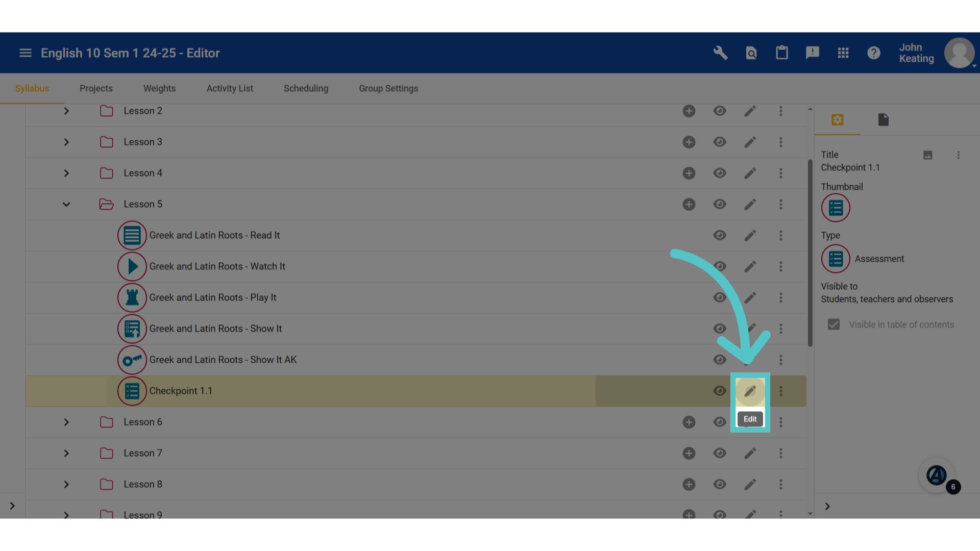Image resolution: width=980 pixels, height=551 pixels.
Task: Edit Checkpoint 1.1 with pencil icon
Action: 750,391
